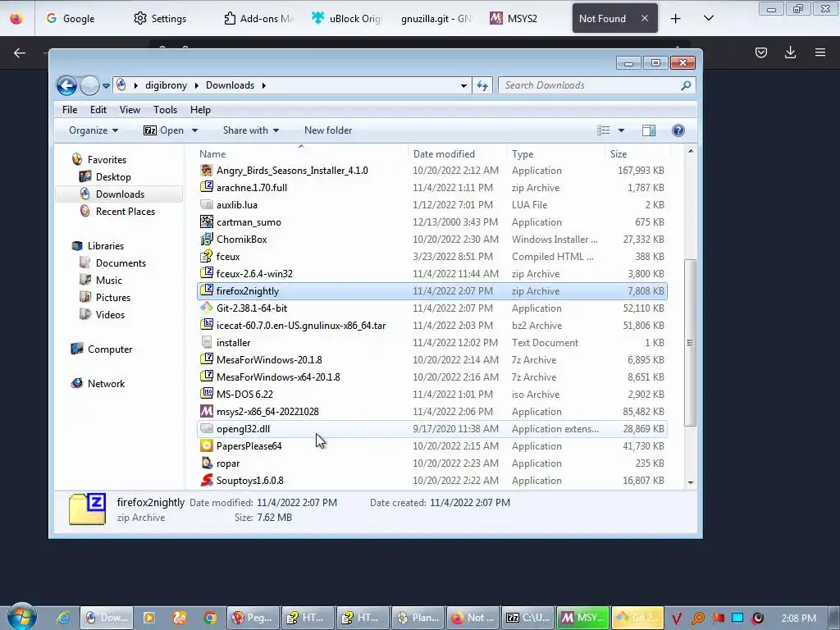Open the more view options arrow

coord(622,130)
